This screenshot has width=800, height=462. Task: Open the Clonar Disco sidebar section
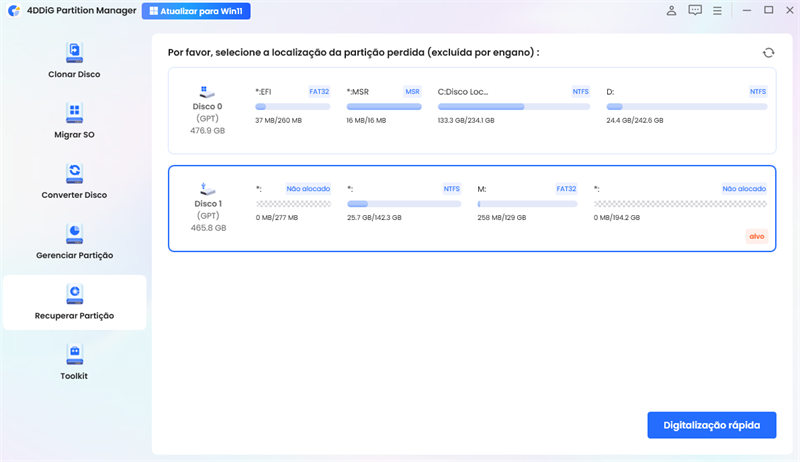coord(74,60)
